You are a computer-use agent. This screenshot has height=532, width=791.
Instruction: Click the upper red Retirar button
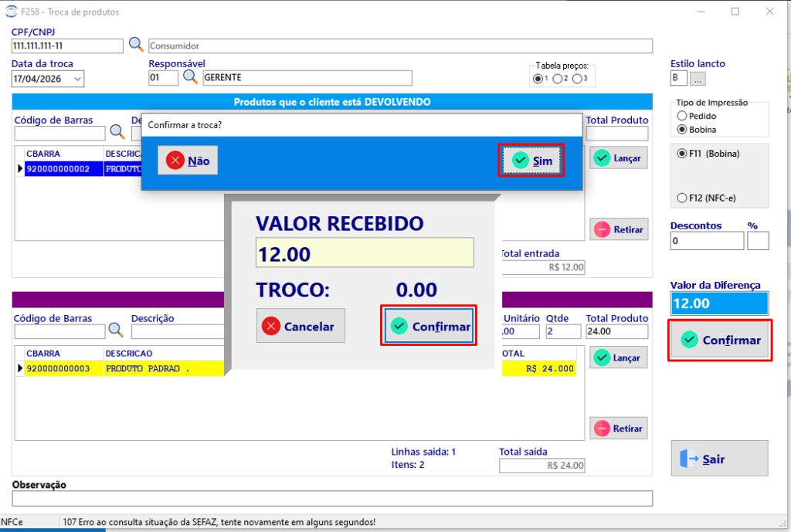coord(619,229)
